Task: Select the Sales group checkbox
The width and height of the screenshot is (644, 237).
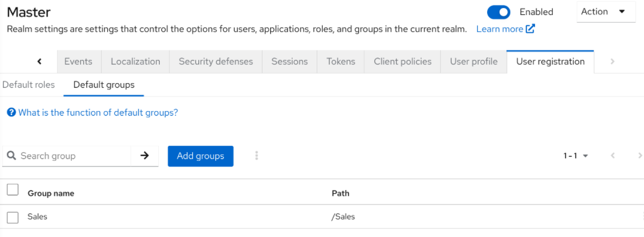Action: pyautogui.click(x=13, y=217)
